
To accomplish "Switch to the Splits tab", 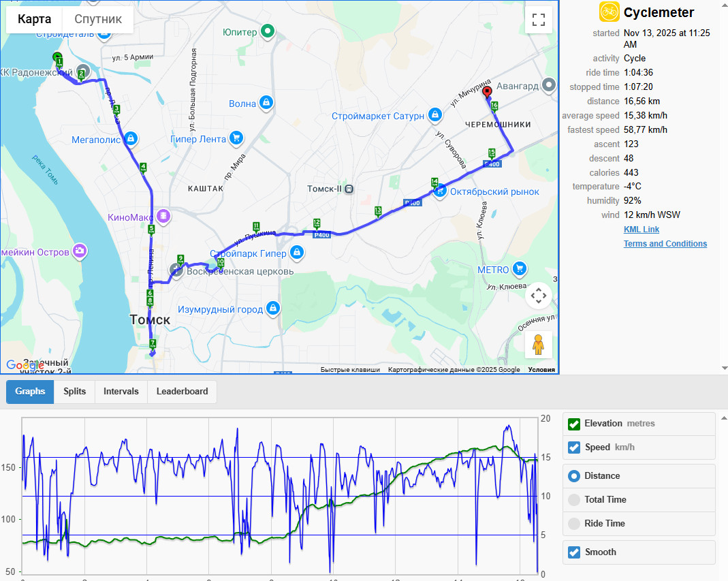I will [x=74, y=392].
